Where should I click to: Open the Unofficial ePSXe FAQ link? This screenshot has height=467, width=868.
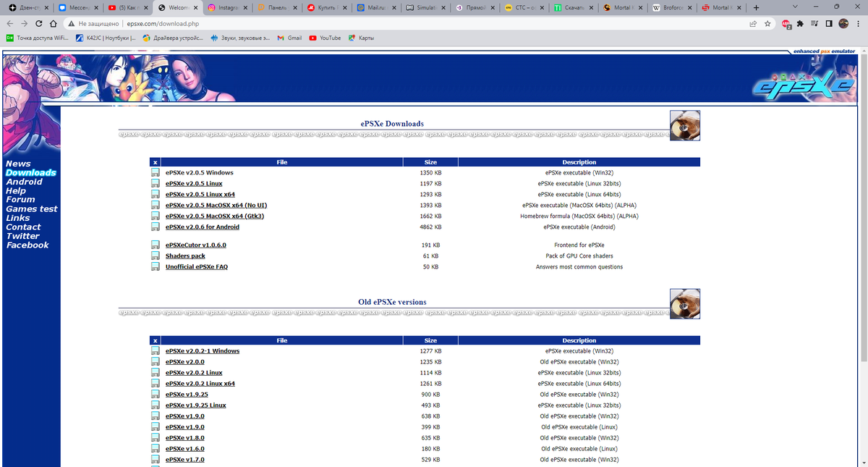[197, 267]
